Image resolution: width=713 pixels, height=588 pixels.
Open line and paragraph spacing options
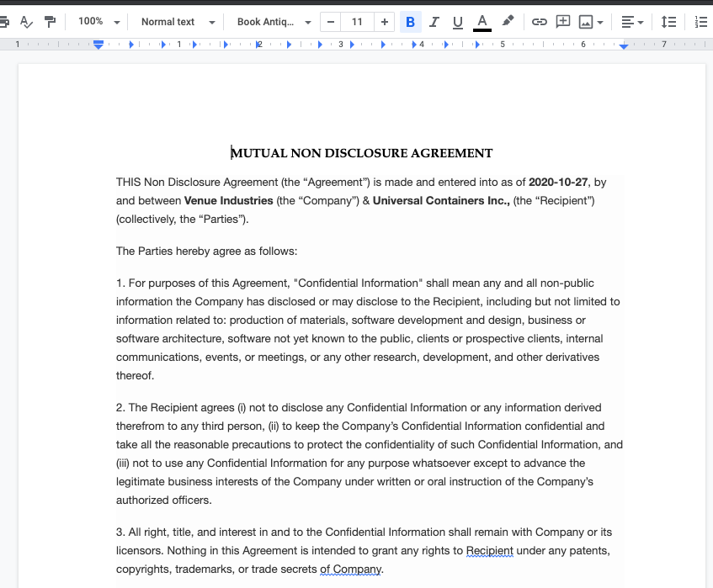[668, 22]
